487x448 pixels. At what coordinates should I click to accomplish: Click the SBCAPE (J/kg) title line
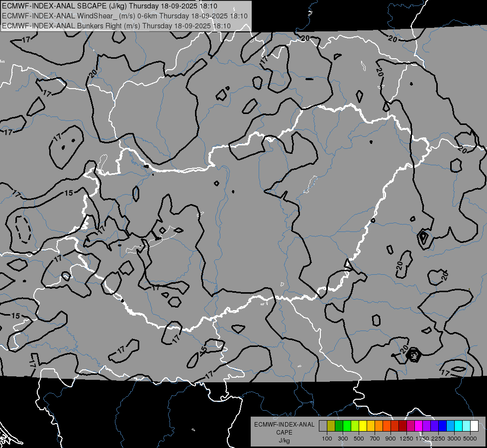pyautogui.click(x=109, y=6)
